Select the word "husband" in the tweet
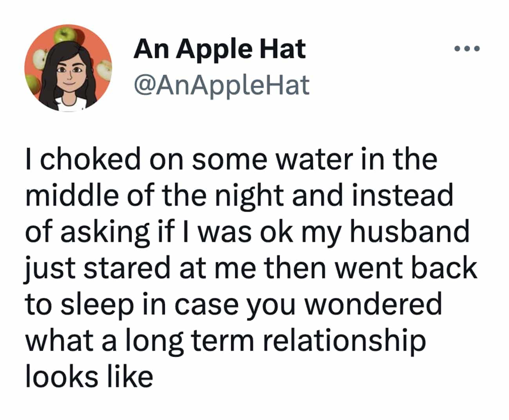Screen dimensions: 509x420 pyautogui.click(x=410, y=231)
